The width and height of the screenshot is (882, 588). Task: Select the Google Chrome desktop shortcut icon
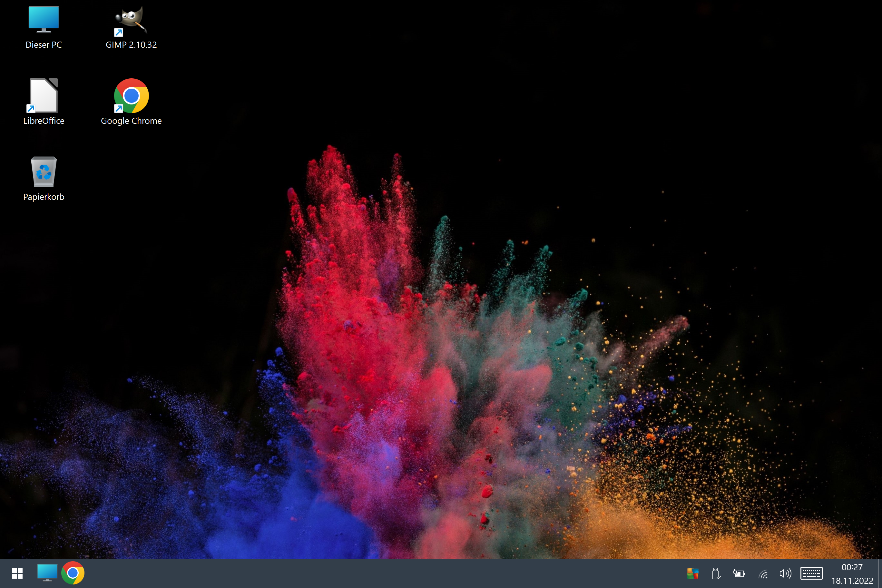[131, 96]
